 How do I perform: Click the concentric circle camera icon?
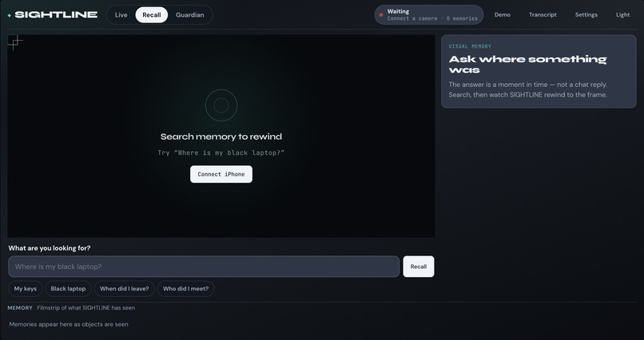point(221,105)
